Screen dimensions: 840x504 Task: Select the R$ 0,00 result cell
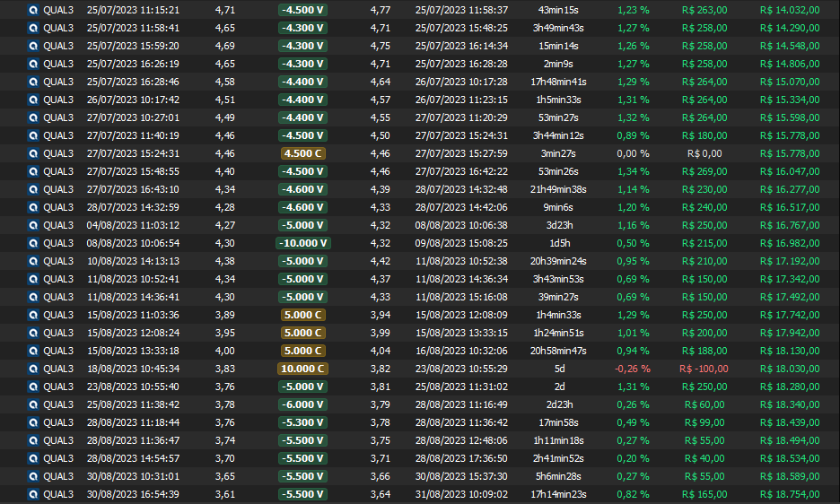[704, 153]
